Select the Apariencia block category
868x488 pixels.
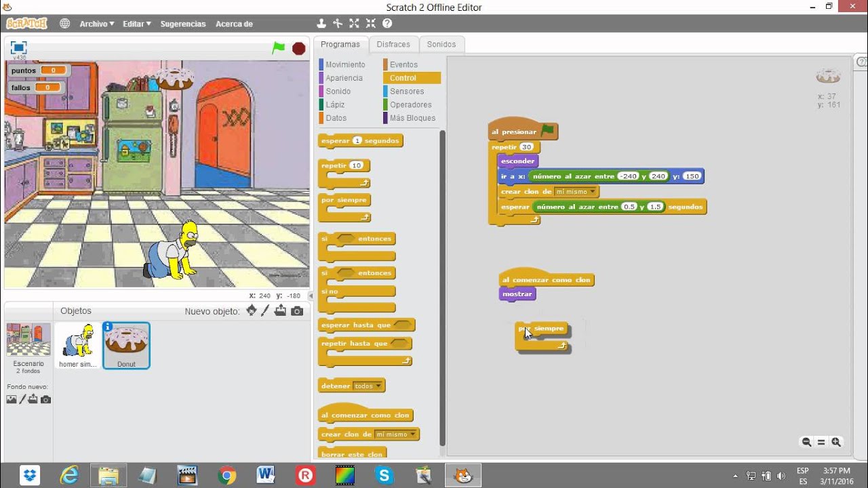344,78
